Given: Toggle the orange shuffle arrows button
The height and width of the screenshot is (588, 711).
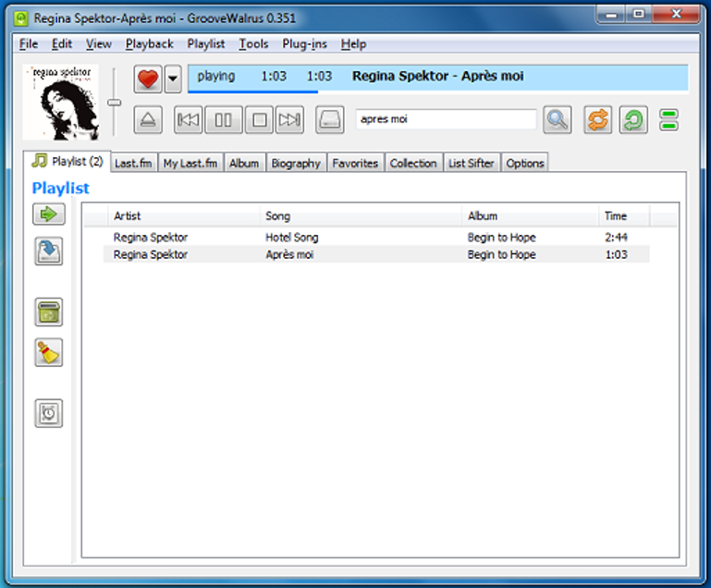Looking at the screenshot, I should click(x=597, y=119).
